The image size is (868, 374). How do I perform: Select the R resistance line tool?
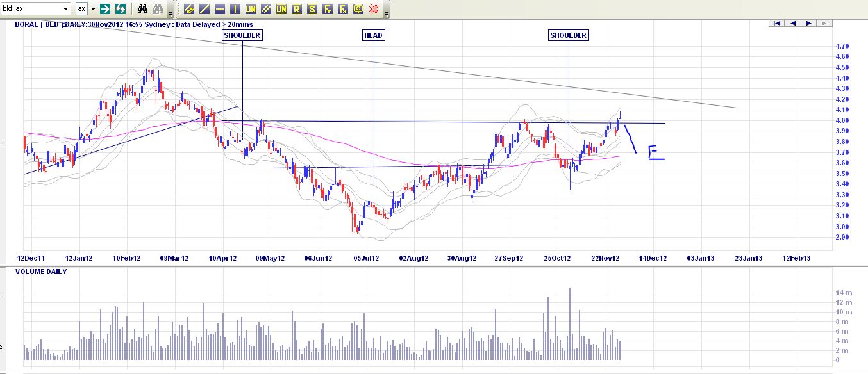(297, 9)
